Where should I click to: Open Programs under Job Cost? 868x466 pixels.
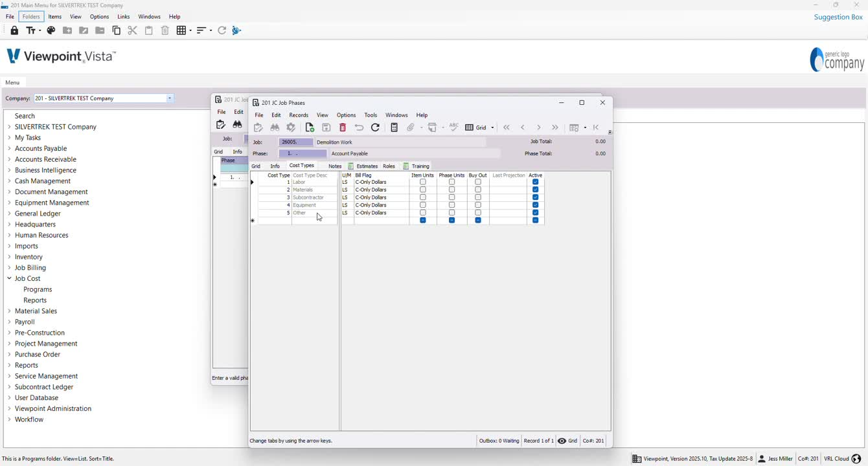pos(38,289)
